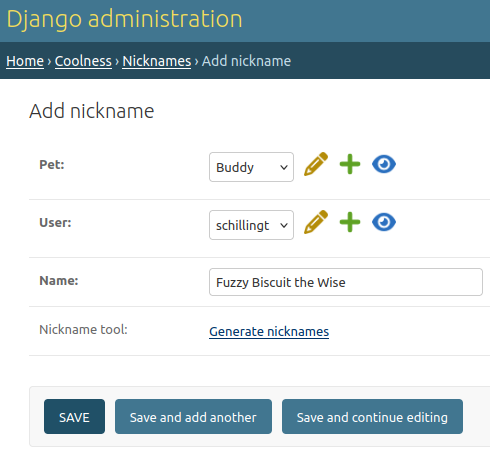Click the SAVE button

click(74, 417)
